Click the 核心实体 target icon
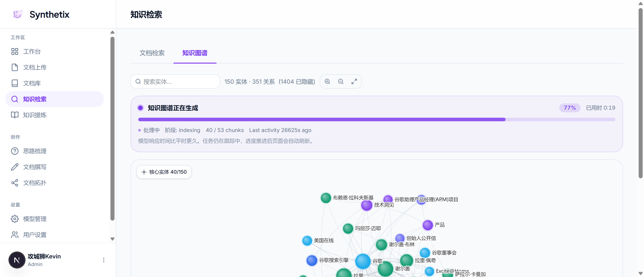Viewport: 644px width, 277px height. 144,172
